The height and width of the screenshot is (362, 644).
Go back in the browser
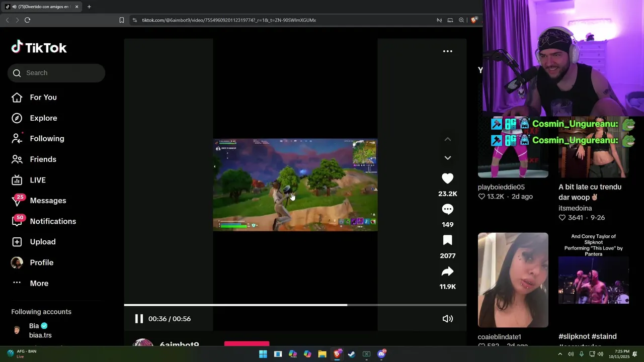click(7, 20)
